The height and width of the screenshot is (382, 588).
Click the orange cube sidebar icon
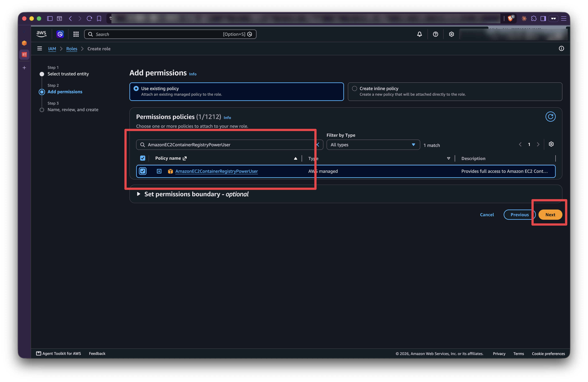24,43
